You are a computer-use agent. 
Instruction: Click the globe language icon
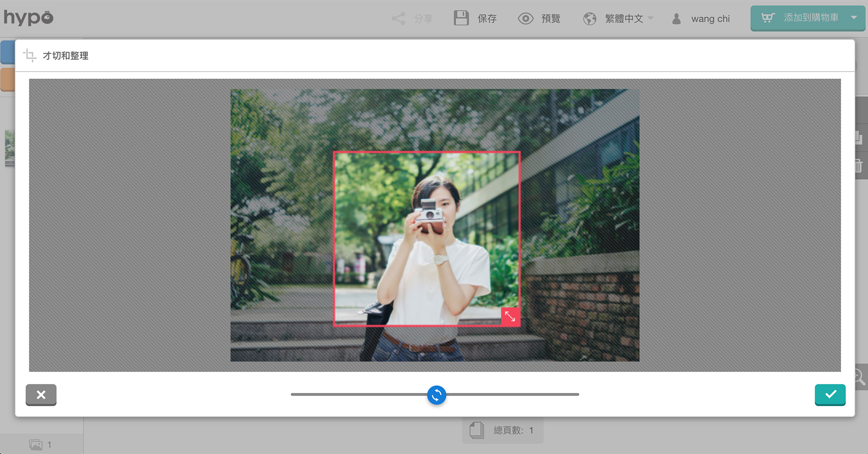[x=589, y=19]
